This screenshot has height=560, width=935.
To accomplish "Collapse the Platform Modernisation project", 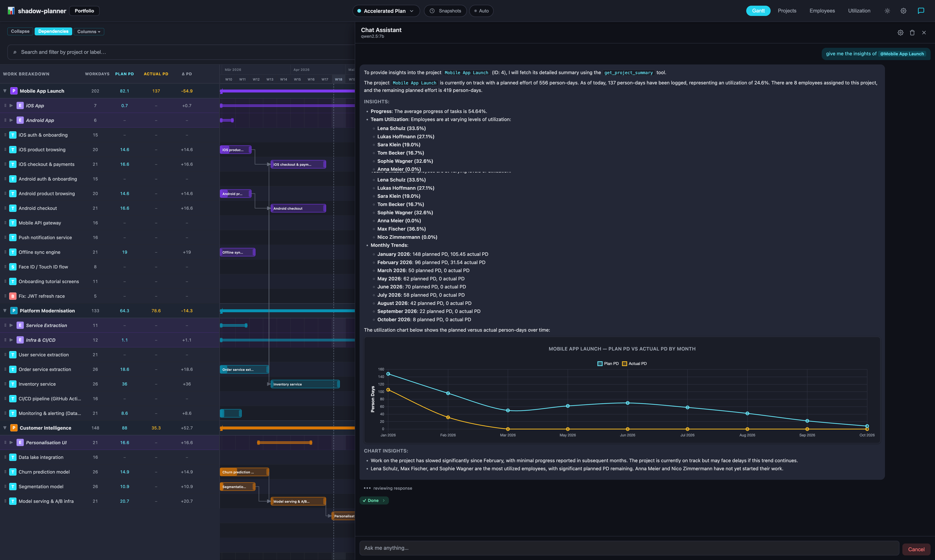I will click(x=5, y=311).
